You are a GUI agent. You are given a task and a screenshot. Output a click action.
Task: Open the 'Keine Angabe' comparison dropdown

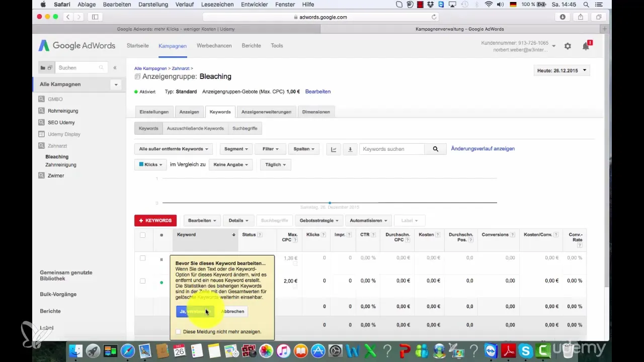(231, 164)
